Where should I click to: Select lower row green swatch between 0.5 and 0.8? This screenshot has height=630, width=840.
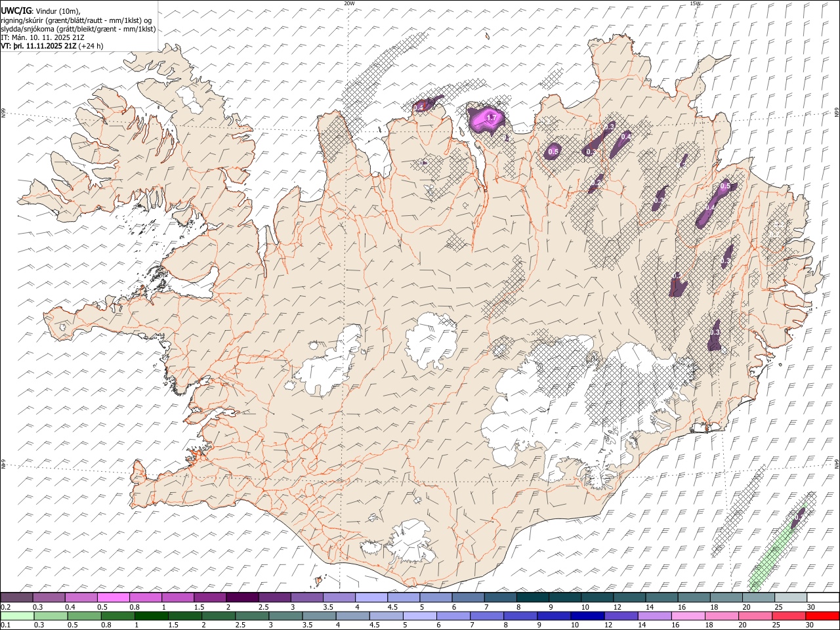tap(84, 616)
